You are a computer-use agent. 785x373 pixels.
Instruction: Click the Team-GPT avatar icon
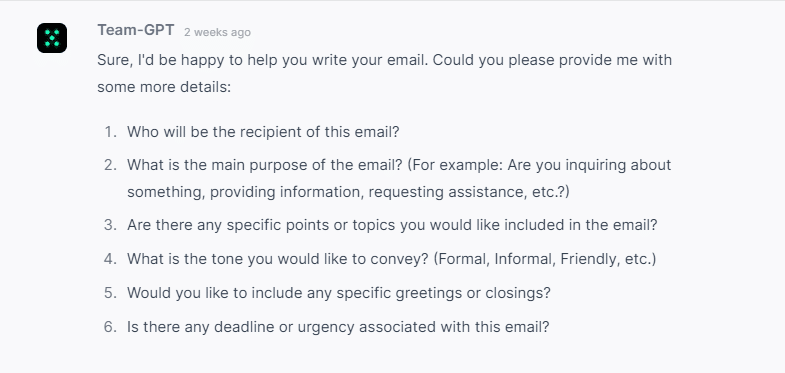52,38
